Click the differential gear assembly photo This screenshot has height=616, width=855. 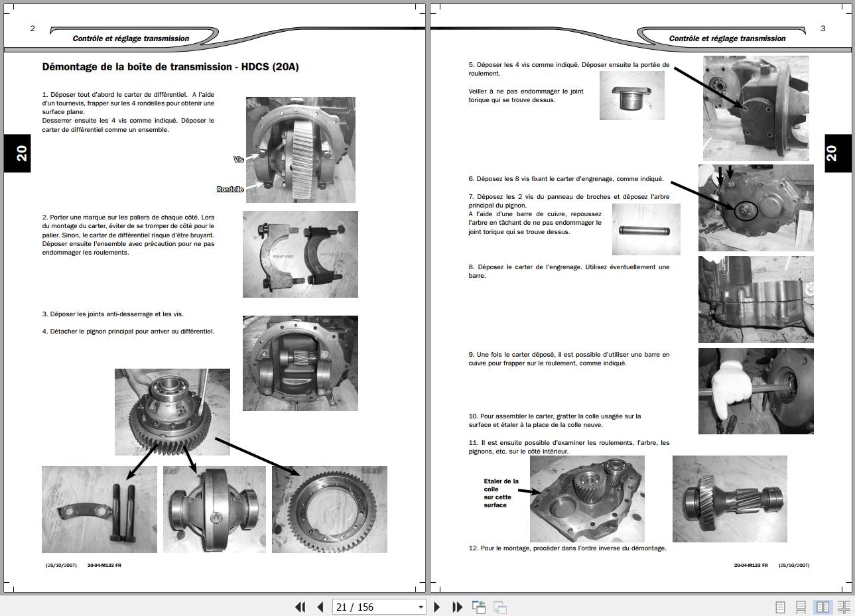pyautogui.click(x=172, y=412)
